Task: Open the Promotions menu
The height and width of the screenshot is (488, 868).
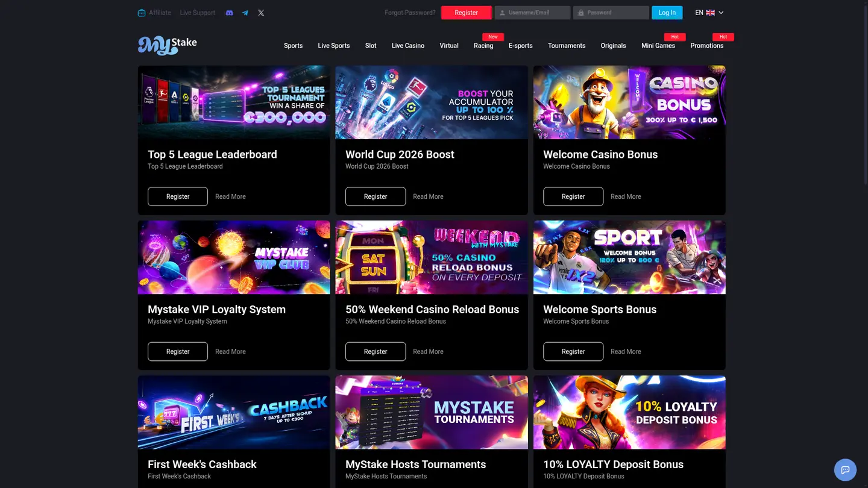Action: click(x=707, y=46)
